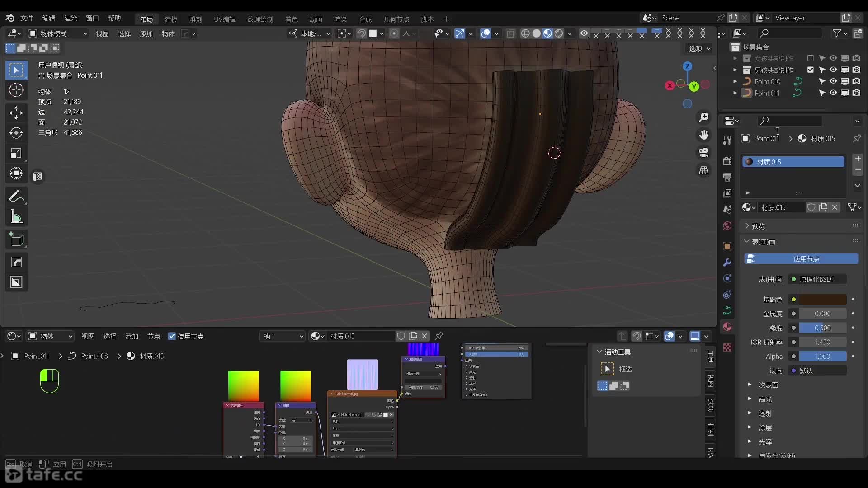Toggle snapping magnet in viewport header

pyautogui.click(x=361, y=33)
